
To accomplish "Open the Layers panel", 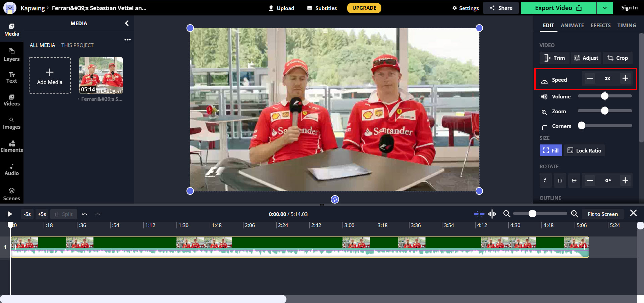I will tap(12, 54).
